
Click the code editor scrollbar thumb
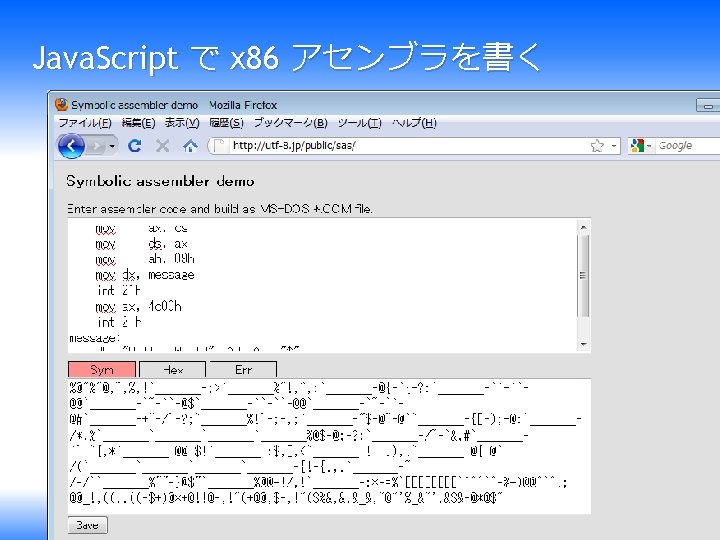583,276
